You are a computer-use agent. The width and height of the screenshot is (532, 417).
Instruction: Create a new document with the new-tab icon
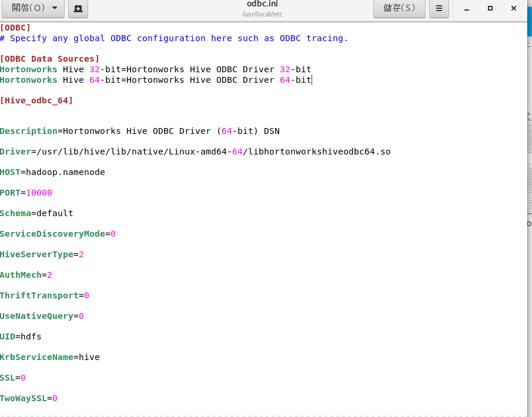click(78, 8)
